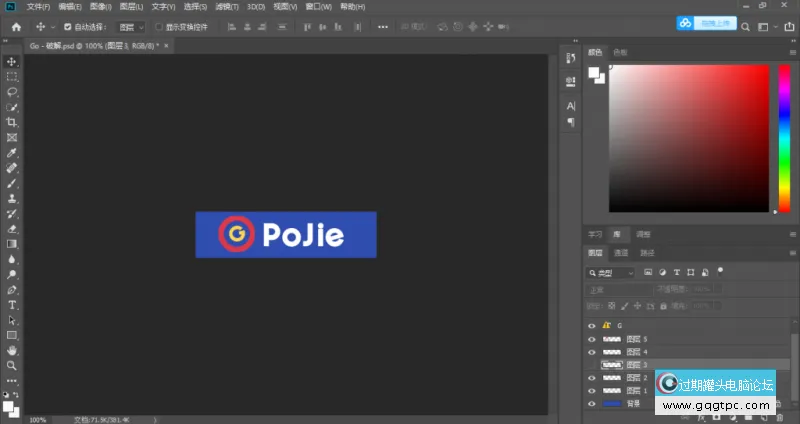The width and height of the screenshot is (800, 424).
Task: Select the Spot Healing Brush tool
Action: point(12,168)
